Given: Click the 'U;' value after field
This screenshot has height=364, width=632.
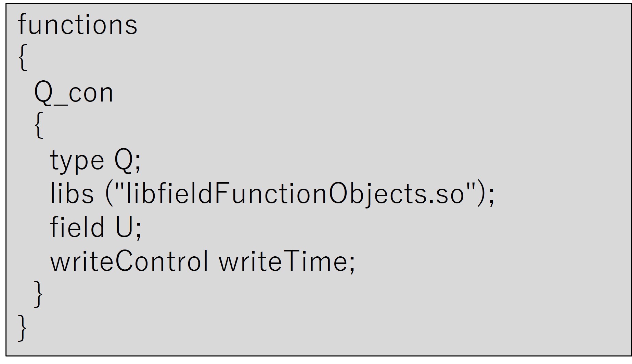Looking at the screenshot, I should pos(128,228).
